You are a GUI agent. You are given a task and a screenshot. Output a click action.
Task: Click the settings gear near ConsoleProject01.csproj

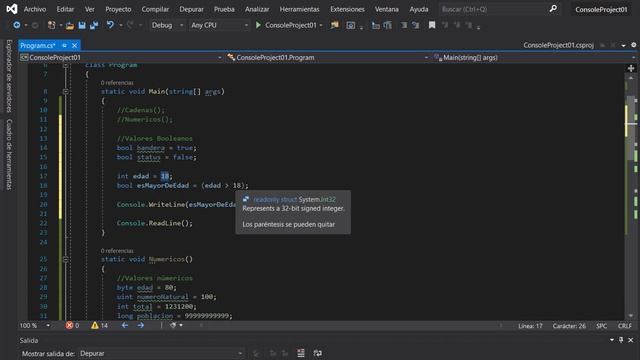(633, 45)
